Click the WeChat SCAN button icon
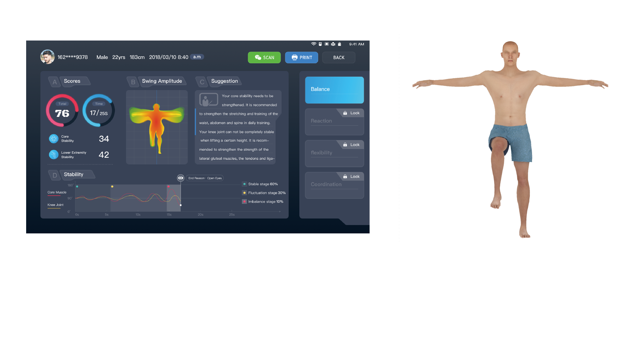This screenshot has height=362, width=644. [x=257, y=58]
